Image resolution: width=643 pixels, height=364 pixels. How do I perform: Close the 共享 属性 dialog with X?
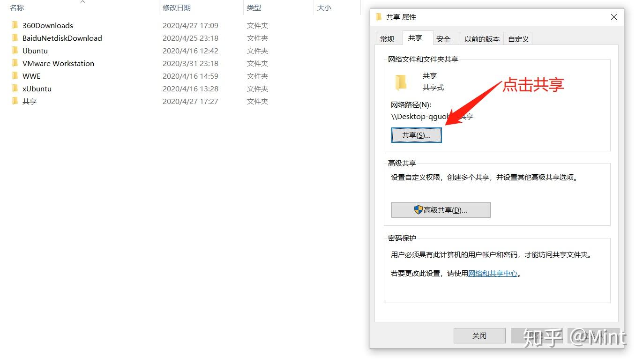(613, 17)
